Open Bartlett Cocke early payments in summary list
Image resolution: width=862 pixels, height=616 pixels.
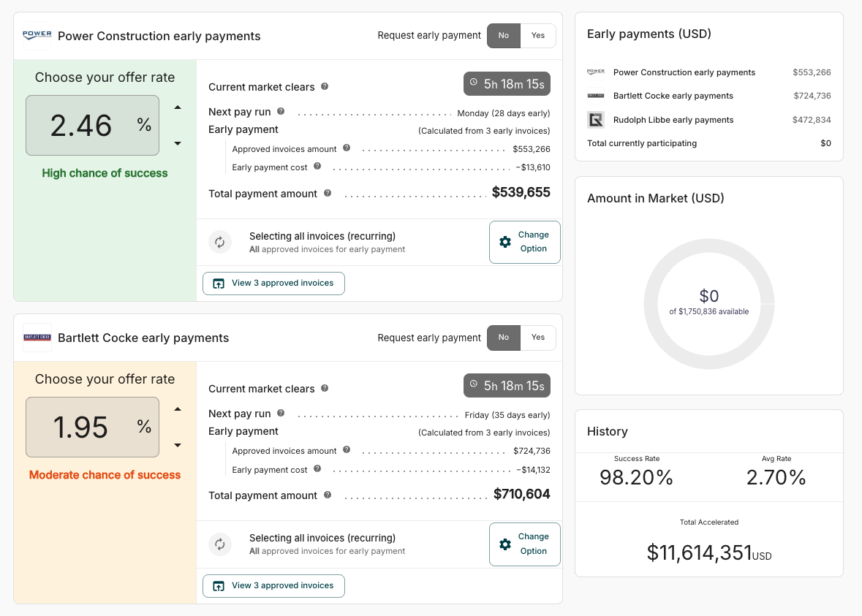pos(673,96)
